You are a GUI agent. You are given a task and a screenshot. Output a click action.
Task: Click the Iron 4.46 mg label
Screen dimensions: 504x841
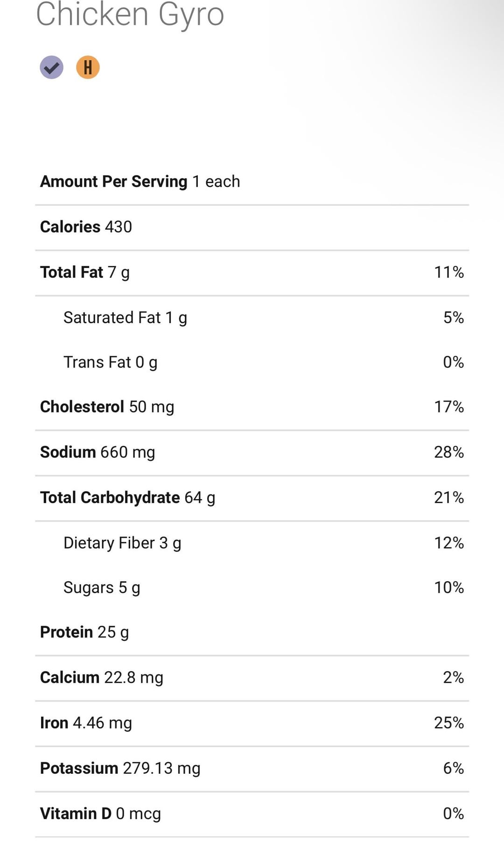(x=86, y=723)
